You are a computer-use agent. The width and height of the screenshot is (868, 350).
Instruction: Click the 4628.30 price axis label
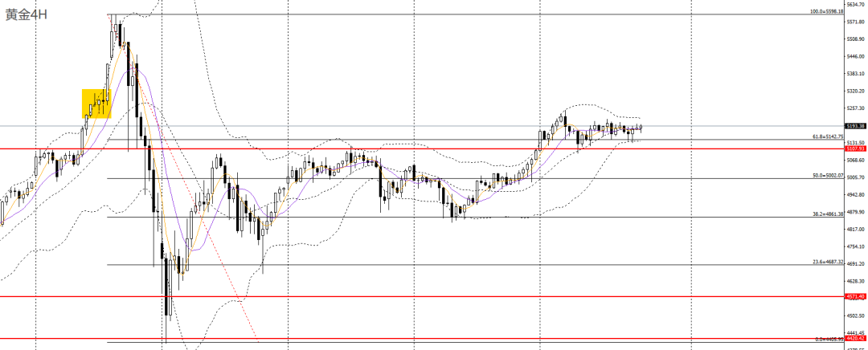[855, 281]
